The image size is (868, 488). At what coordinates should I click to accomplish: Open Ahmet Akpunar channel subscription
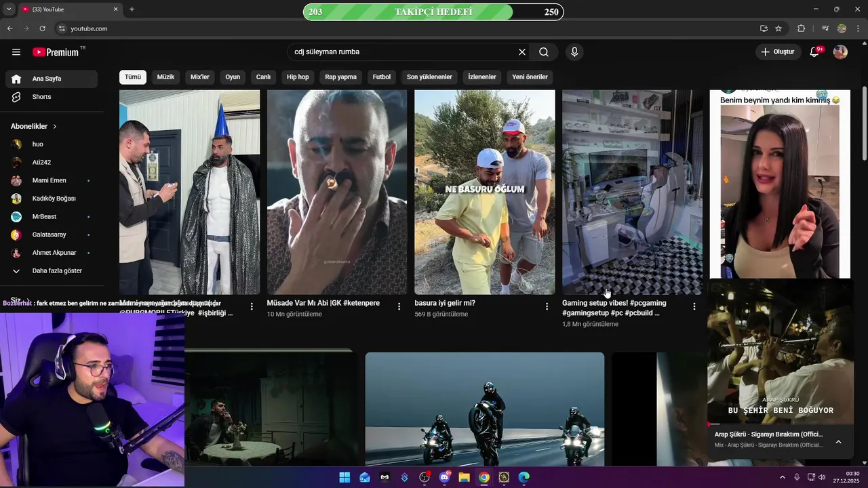point(52,253)
